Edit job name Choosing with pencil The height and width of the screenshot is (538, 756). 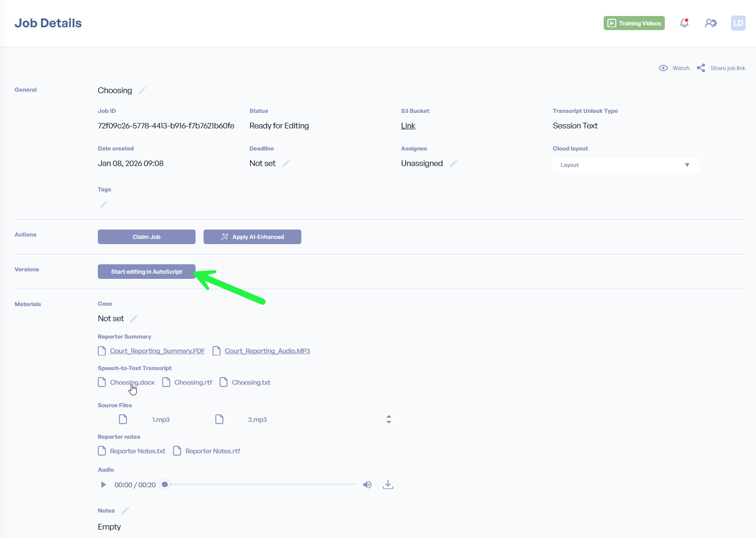click(x=142, y=90)
